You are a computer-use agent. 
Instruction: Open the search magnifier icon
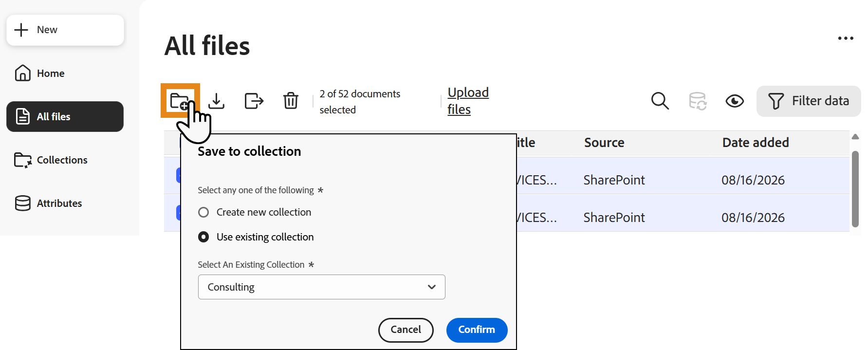point(660,101)
